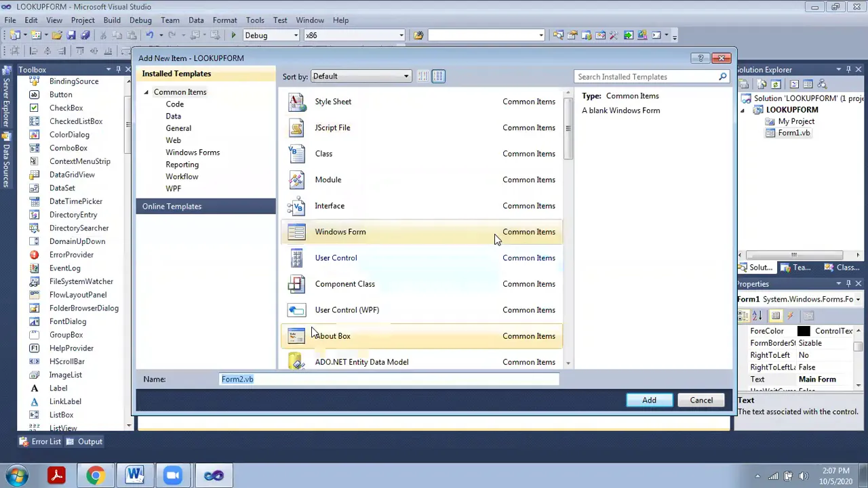
Task: Open the Project menu
Action: click(x=83, y=20)
